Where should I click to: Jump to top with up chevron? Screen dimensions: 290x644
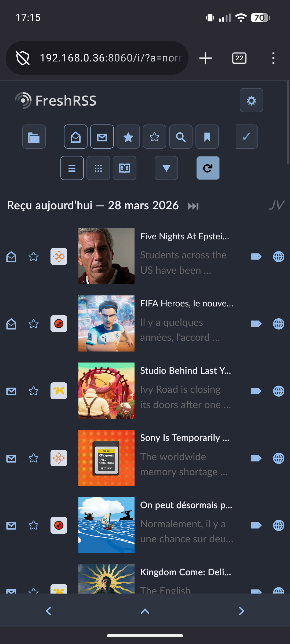[x=145, y=611]
